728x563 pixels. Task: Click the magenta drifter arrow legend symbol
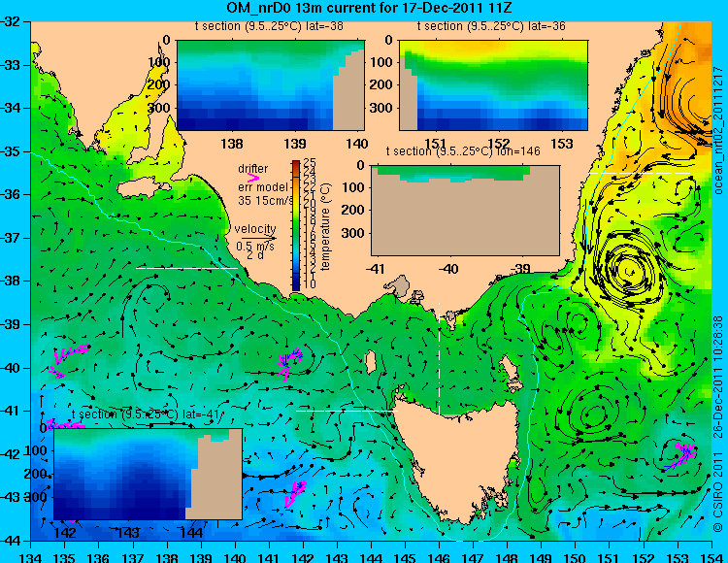pos(253,178)
